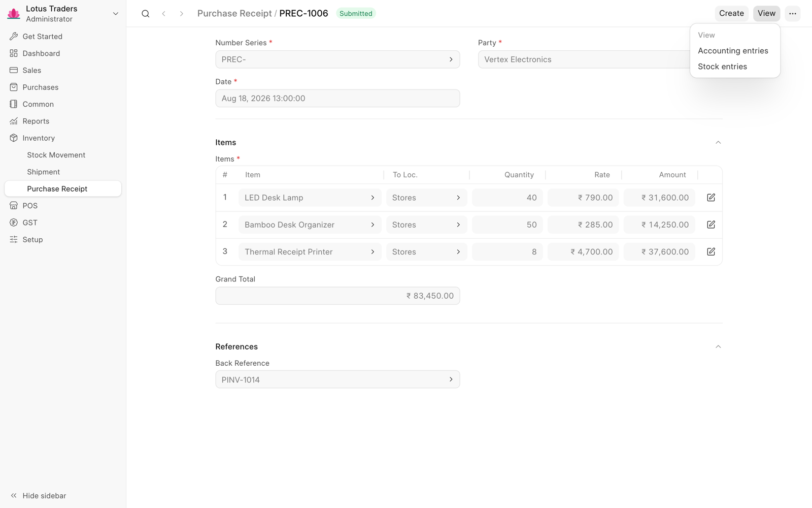This screenshot has width=812, height=508.
Task: Click quantity 40 for LED Desk Lamp
Action: pyautogui.click(x=507, y=198)
